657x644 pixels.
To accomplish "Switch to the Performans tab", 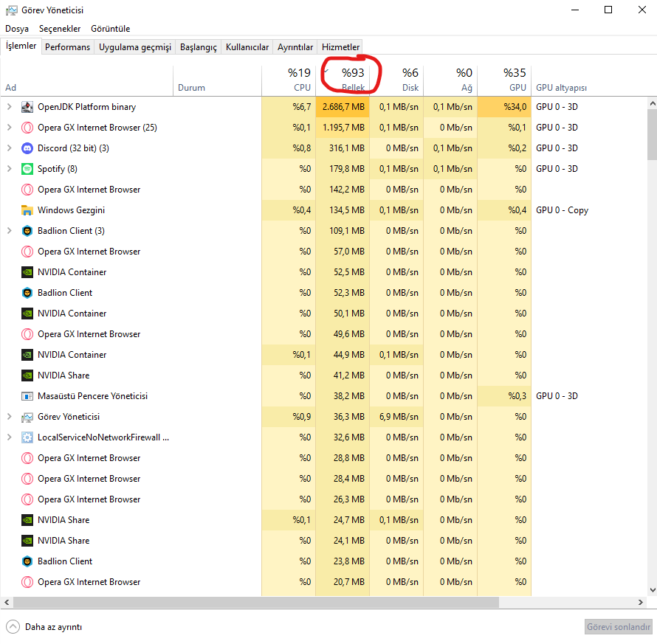I will pos(67,47).
